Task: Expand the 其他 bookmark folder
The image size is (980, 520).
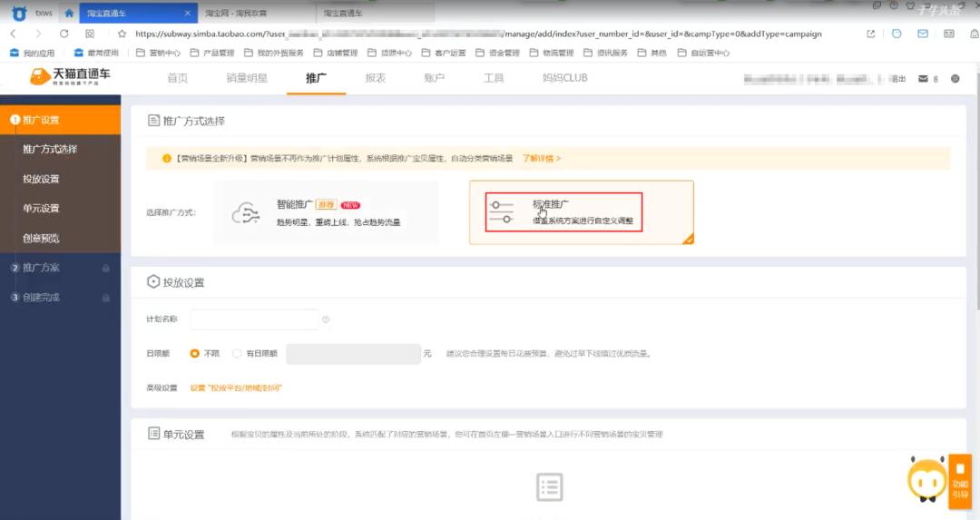Action: tap(652, 54)
